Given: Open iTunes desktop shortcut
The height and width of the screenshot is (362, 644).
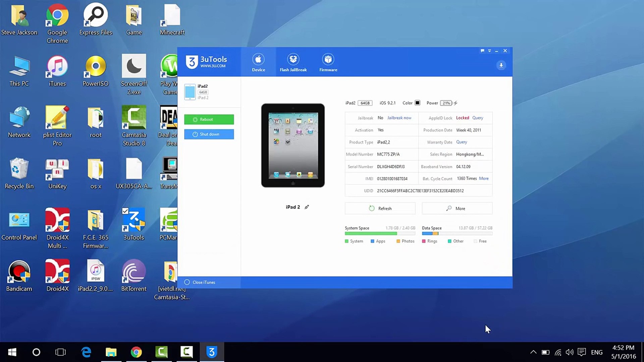Looking at the screenshot, I should coord(57,71).
